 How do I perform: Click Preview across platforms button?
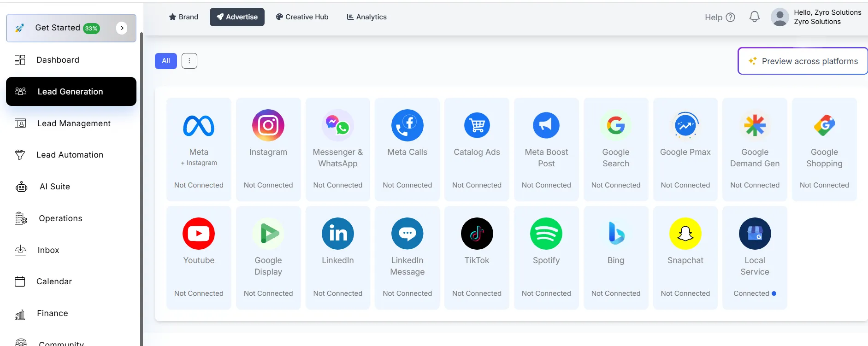pyautogui.click(x=803, y=61)
